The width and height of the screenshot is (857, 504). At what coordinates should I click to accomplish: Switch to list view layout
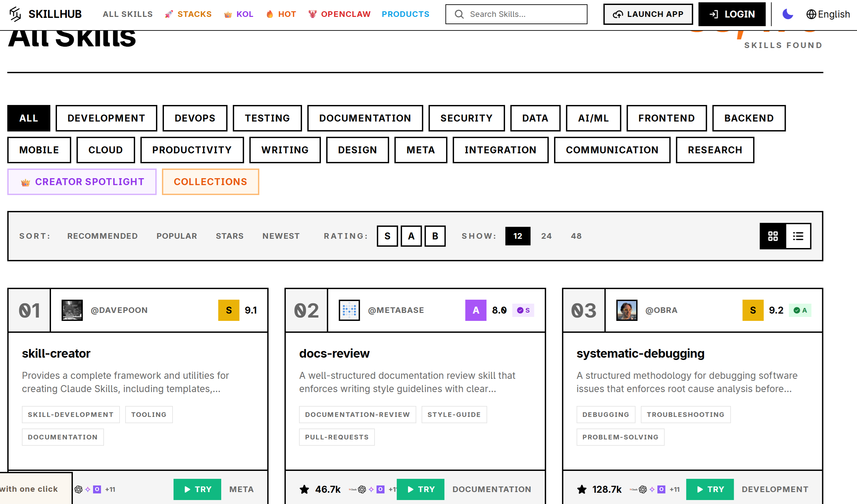point(798,236)
